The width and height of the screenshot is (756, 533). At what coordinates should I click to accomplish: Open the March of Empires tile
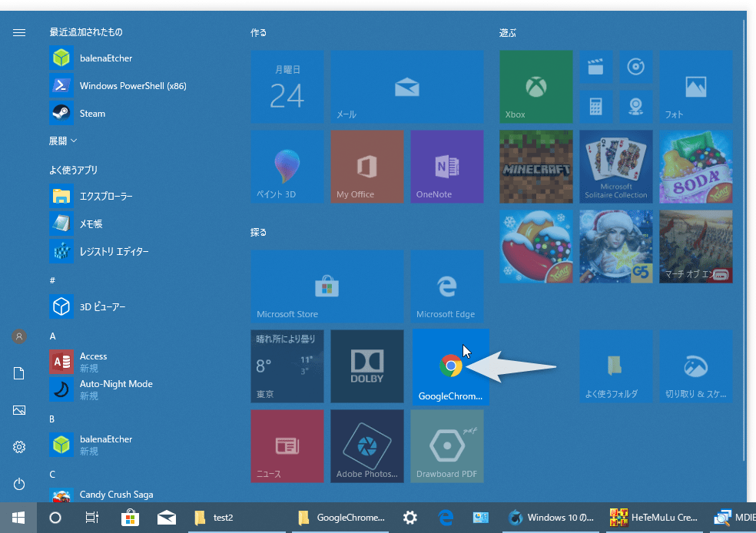[x=696, y=247]
